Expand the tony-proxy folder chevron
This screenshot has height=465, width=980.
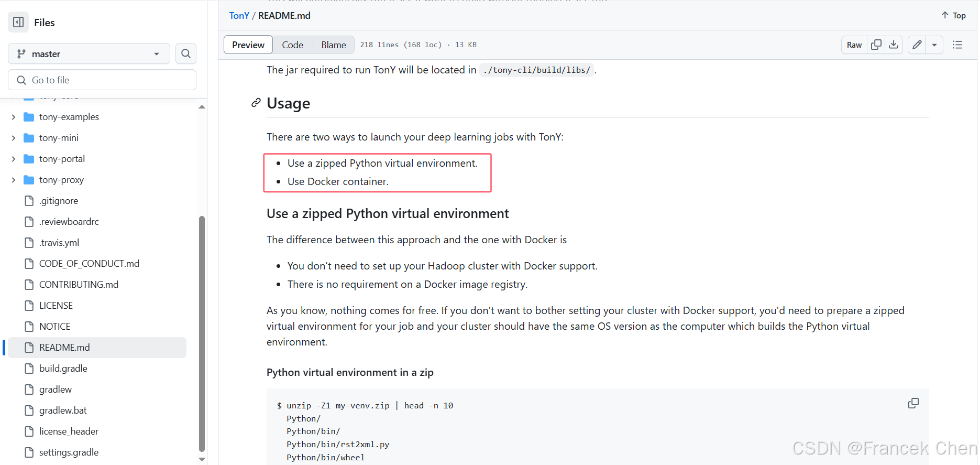[14, 180]
